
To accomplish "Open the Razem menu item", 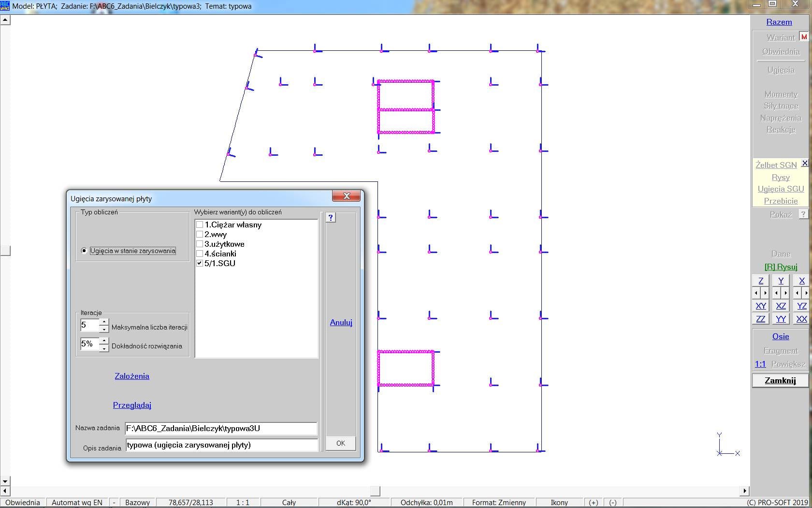I will 779,22.
